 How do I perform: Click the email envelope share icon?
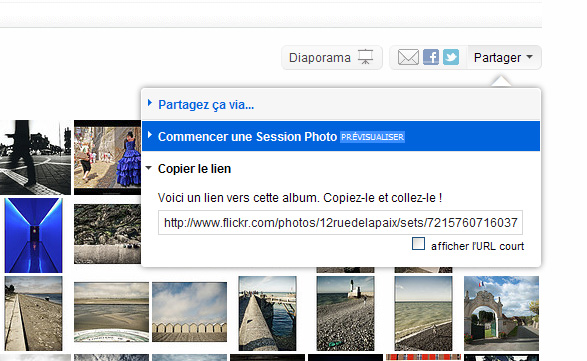[x=408, y=58]
